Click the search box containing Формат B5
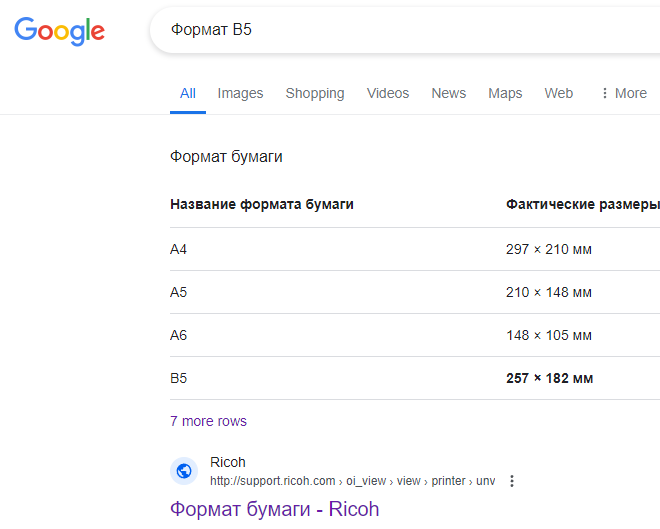Viewport: 660px width, 529px height. (x=405, y=30)
